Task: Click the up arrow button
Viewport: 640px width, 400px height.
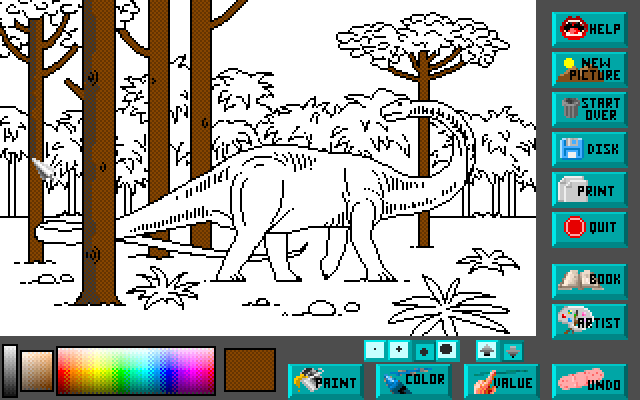Action: tap(486, 350)
